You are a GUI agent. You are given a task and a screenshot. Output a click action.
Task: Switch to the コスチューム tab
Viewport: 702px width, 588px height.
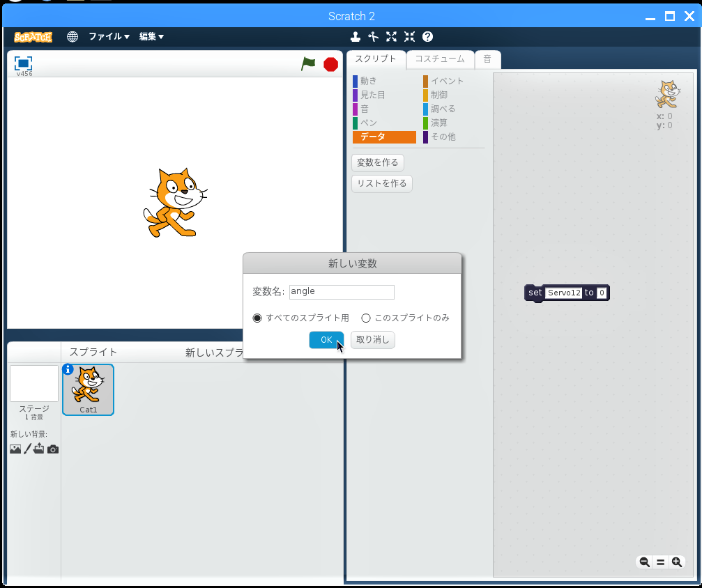pyautogui.click(x=440, y=59)
